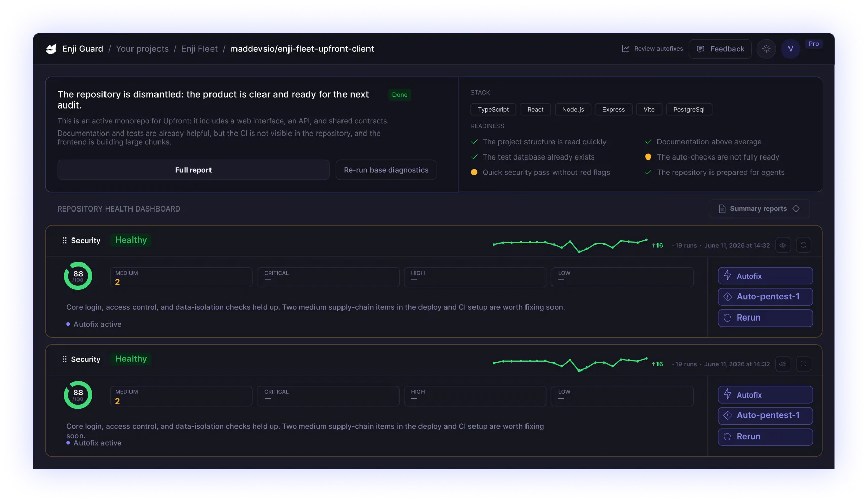This screenshot has height=502, width=868.
Task: Click 'Quick security pass without red flags'
Action: [546, 172]
